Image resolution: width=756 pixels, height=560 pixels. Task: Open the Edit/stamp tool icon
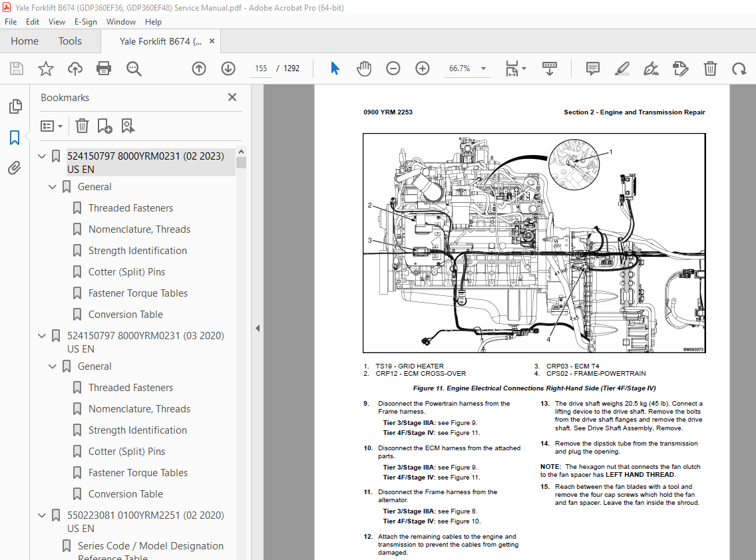[x=680, y=69]
